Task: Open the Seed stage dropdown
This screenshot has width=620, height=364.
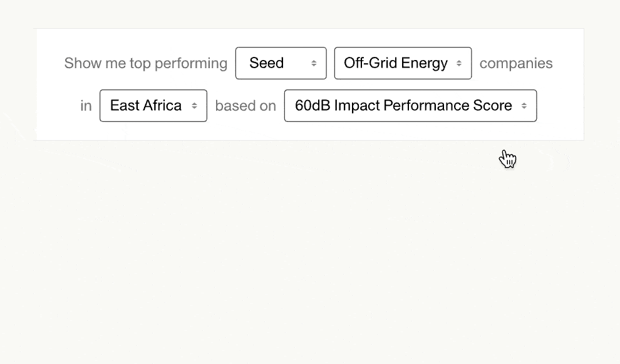Action: (x=281, y=63)
